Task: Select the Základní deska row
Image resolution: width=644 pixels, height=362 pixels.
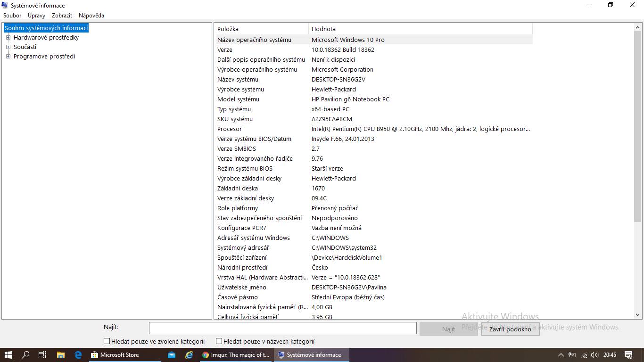Action: [x=374, y=189]
